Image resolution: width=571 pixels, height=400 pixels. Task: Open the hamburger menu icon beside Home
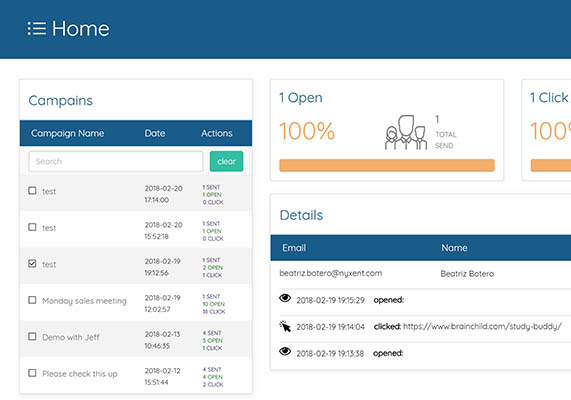37,28
